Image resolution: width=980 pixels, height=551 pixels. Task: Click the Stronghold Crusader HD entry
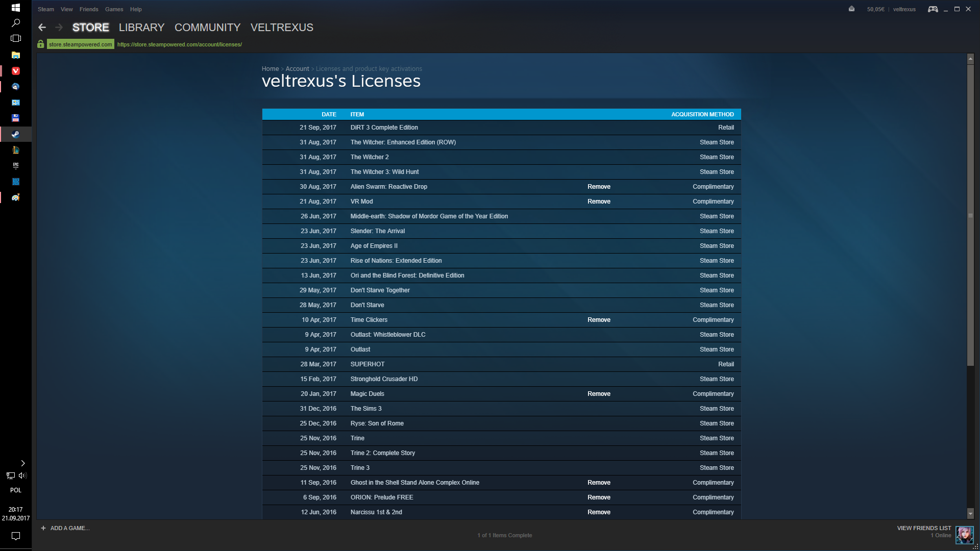384,379
